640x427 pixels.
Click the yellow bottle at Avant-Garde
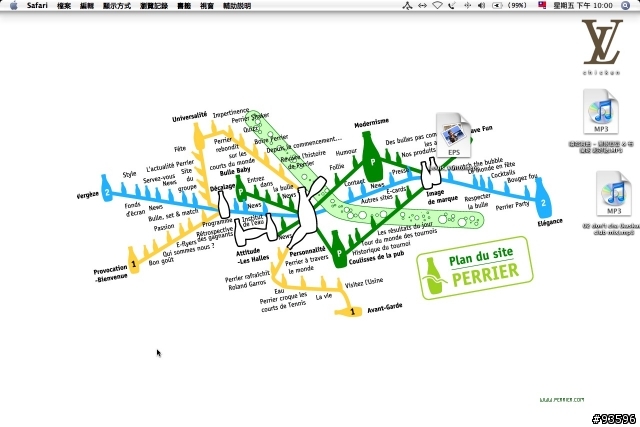pyautogui.click(x=348, y=311)
